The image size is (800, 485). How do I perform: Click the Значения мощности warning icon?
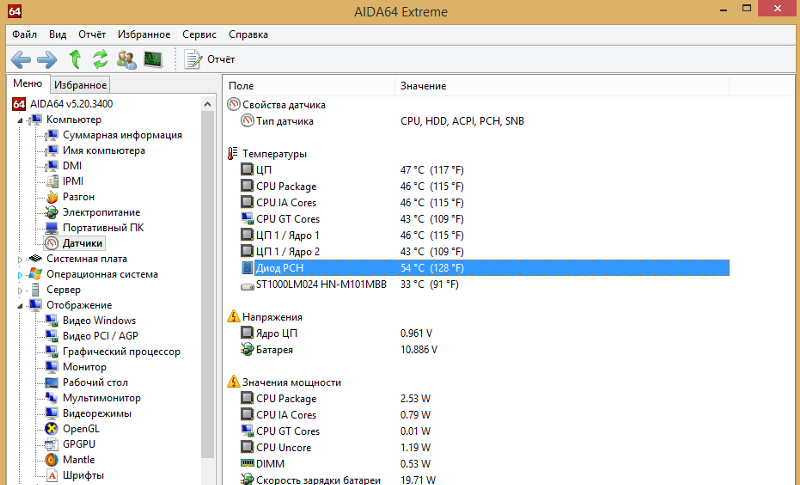pos(234,381)
